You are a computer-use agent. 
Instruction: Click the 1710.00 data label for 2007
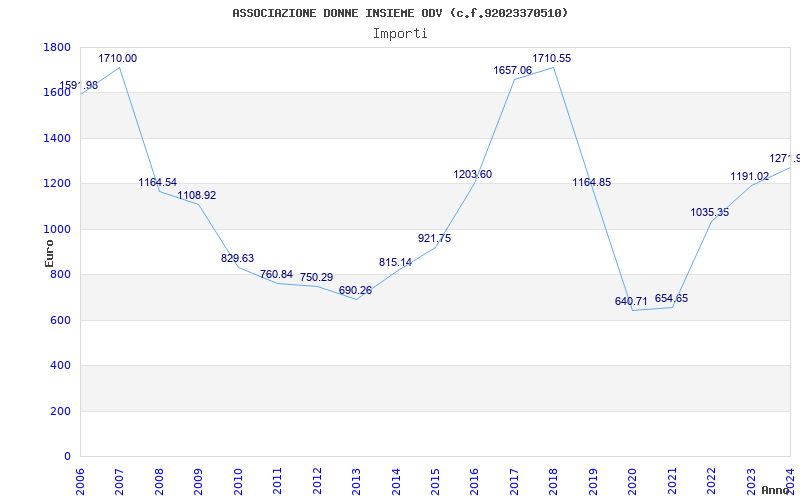(117, 59)
